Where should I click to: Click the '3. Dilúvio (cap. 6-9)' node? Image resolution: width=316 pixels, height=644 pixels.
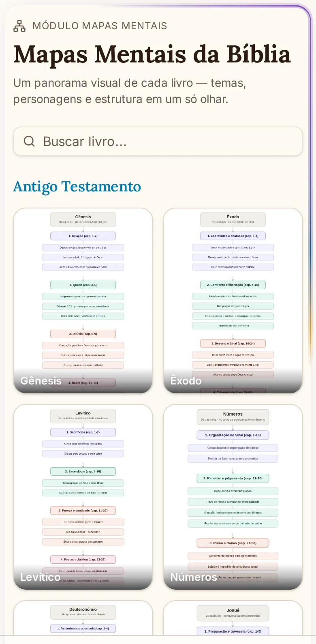click(x=83, y=334)
